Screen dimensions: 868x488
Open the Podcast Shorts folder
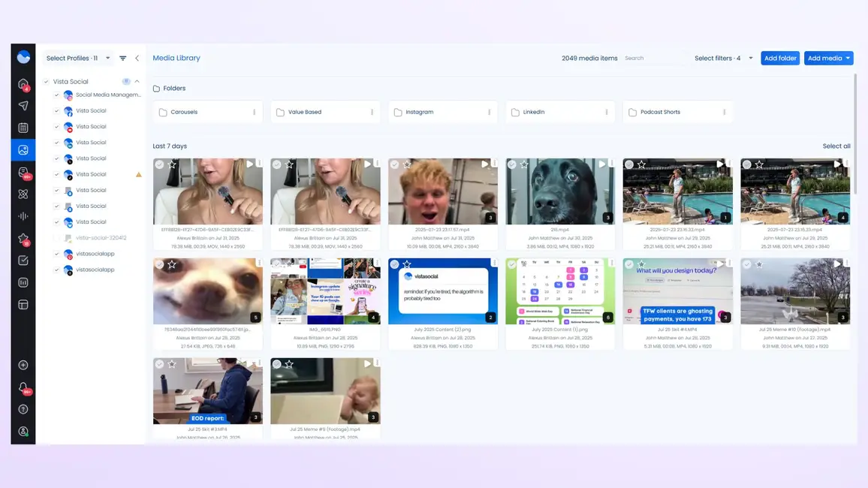tap(660, 112)
